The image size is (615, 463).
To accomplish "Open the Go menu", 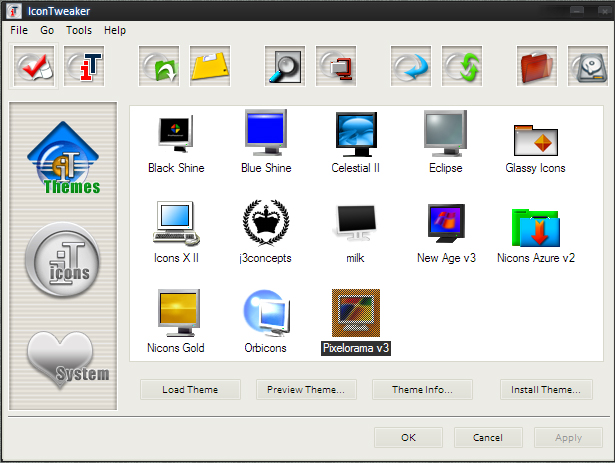I will click(47, 30).
